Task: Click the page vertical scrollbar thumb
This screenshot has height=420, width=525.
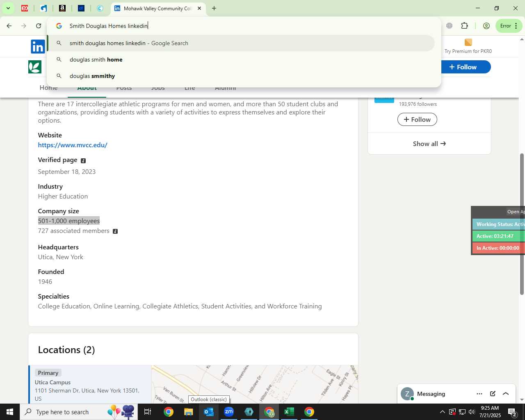Action: pyautogui.click(x=522, y=224)
